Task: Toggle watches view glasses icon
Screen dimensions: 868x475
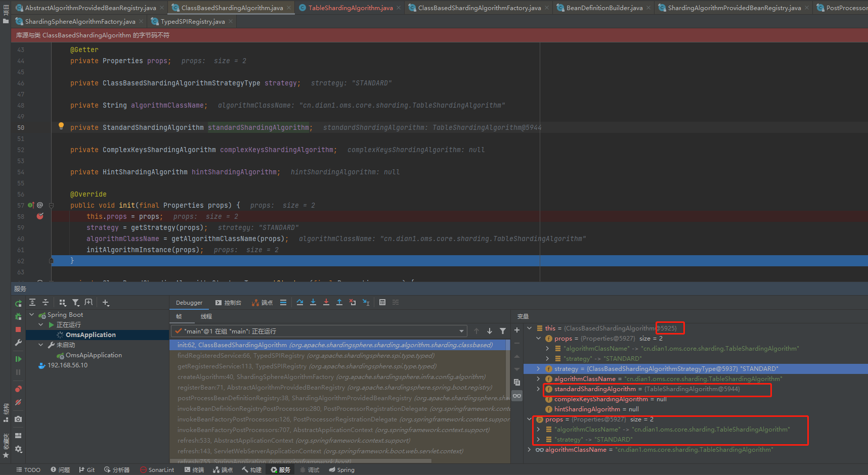Action: pyautogui.click(x=517, y=396)
